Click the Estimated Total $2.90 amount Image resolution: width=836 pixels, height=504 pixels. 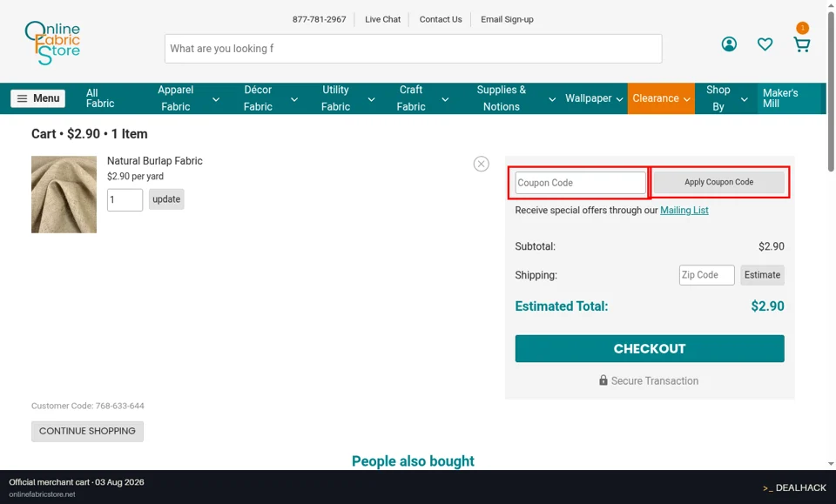pyautogui.click(x=767, y=306)
